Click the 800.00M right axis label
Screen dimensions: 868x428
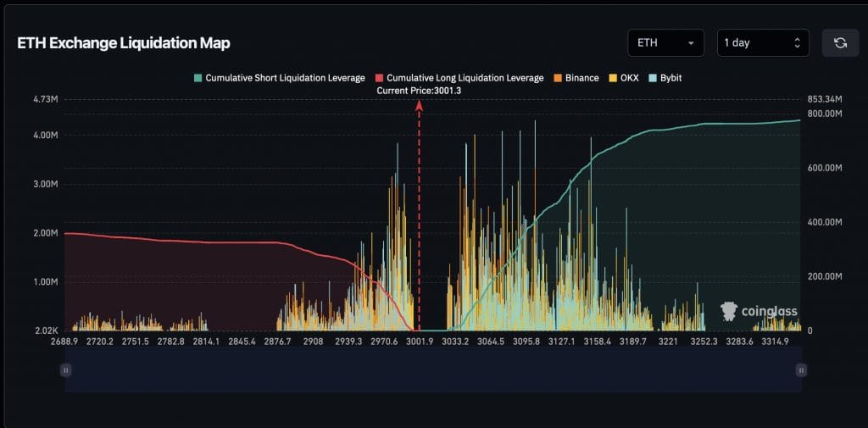point(824,114)
